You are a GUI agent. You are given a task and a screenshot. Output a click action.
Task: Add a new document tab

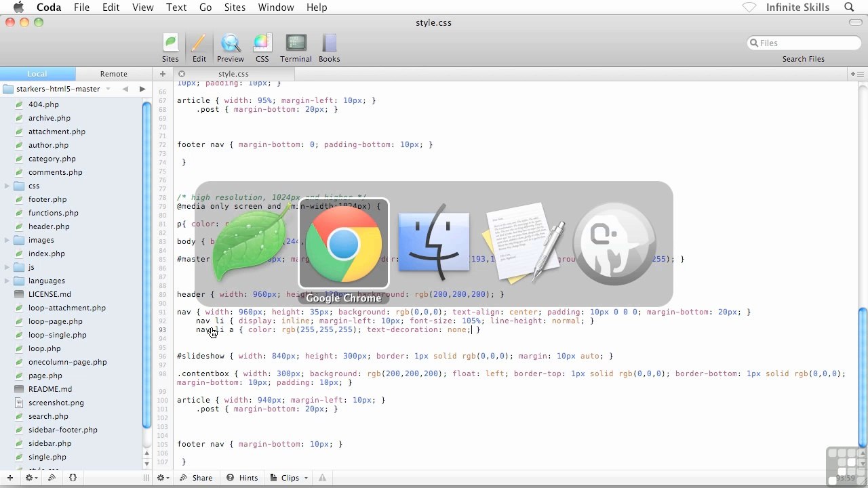pos(163,74)
